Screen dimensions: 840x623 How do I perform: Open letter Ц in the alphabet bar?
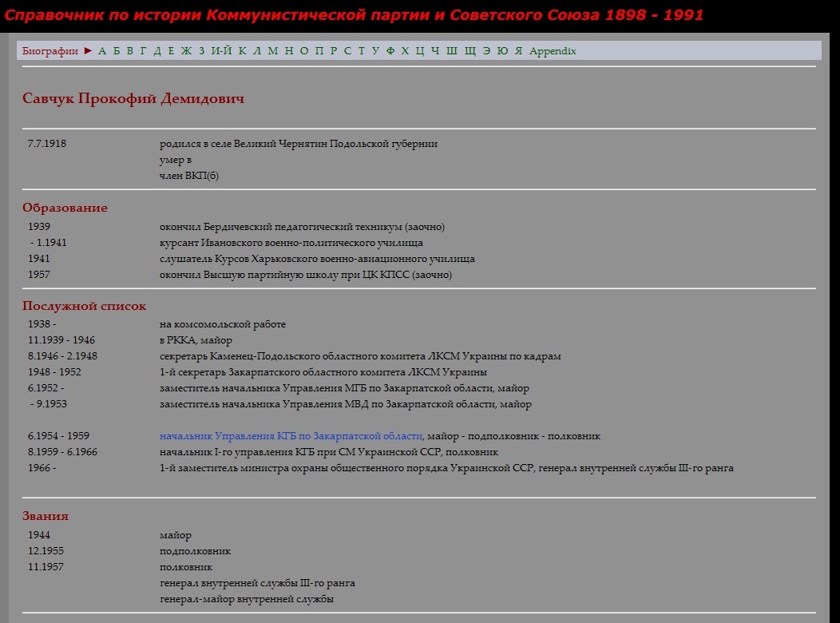[420, 51]
